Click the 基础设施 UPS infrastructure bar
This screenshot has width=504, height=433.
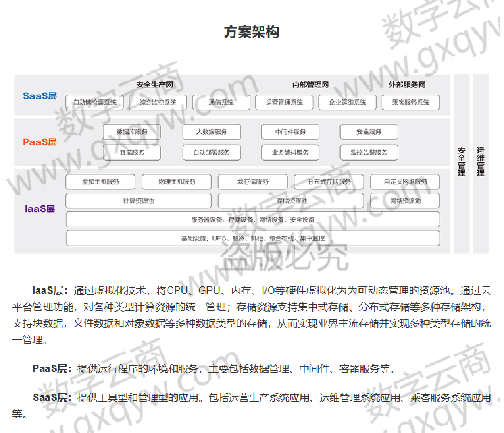pos(253,238)
